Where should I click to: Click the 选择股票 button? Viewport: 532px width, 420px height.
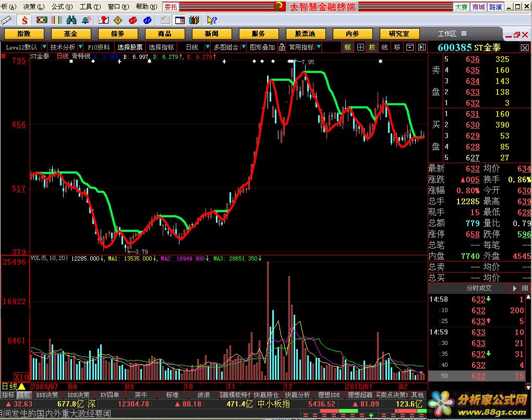click(x=130, y=47)
